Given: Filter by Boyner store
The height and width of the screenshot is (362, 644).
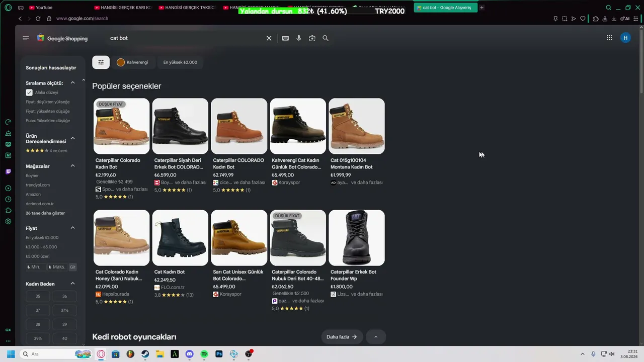Looking at the screenshot, I should 32,175.
